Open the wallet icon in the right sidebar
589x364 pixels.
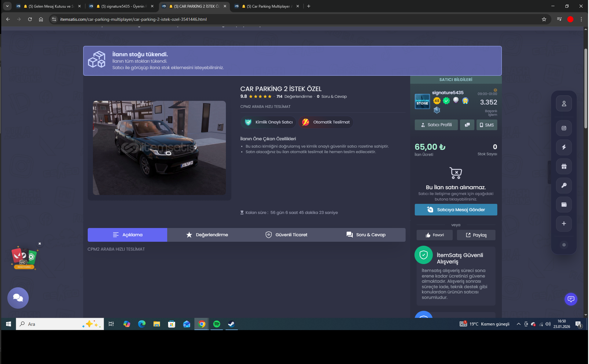564,204
